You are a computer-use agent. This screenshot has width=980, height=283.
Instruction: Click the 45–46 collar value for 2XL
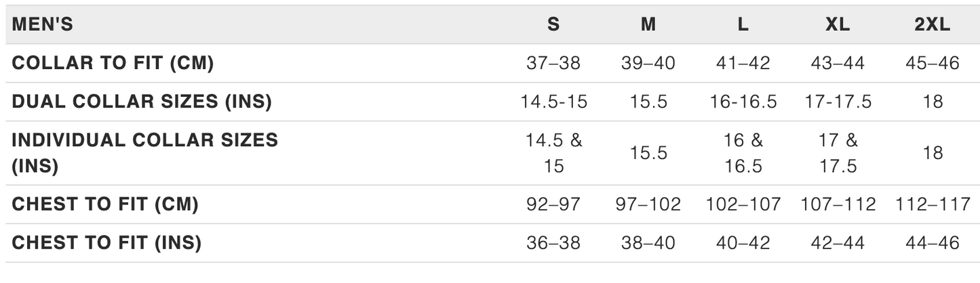click(x=933, y=64)
